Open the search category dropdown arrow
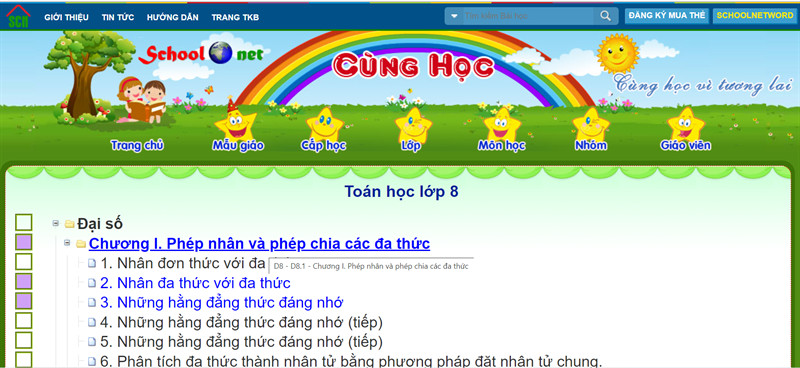Screen dimensions: 800x368 point(454,16)
